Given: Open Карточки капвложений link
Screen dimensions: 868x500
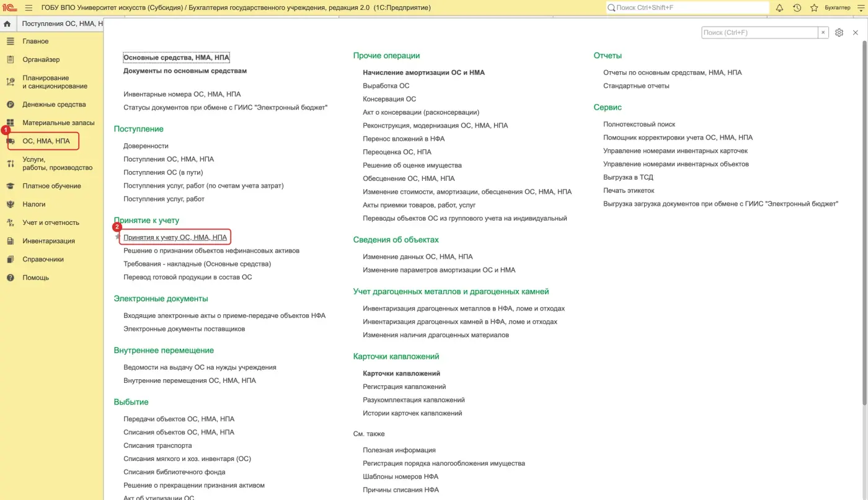Looking at the screenshot, I should click(x=402, y=374).
